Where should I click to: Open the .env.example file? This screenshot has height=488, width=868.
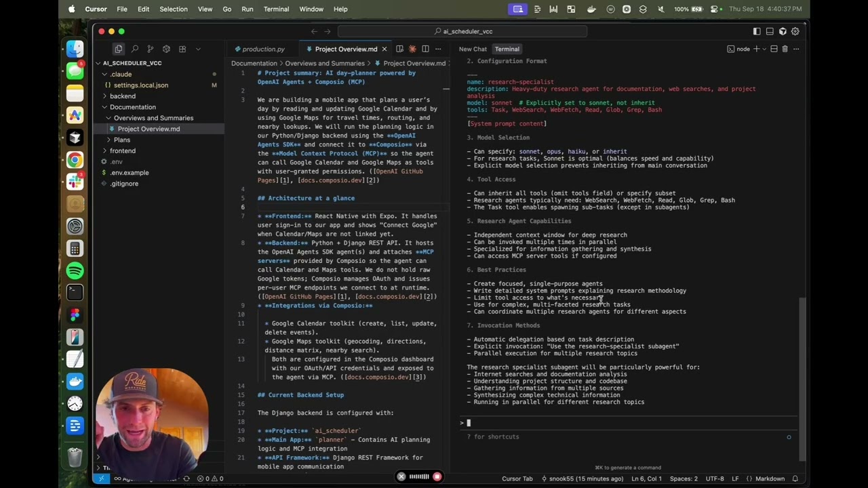129,172
